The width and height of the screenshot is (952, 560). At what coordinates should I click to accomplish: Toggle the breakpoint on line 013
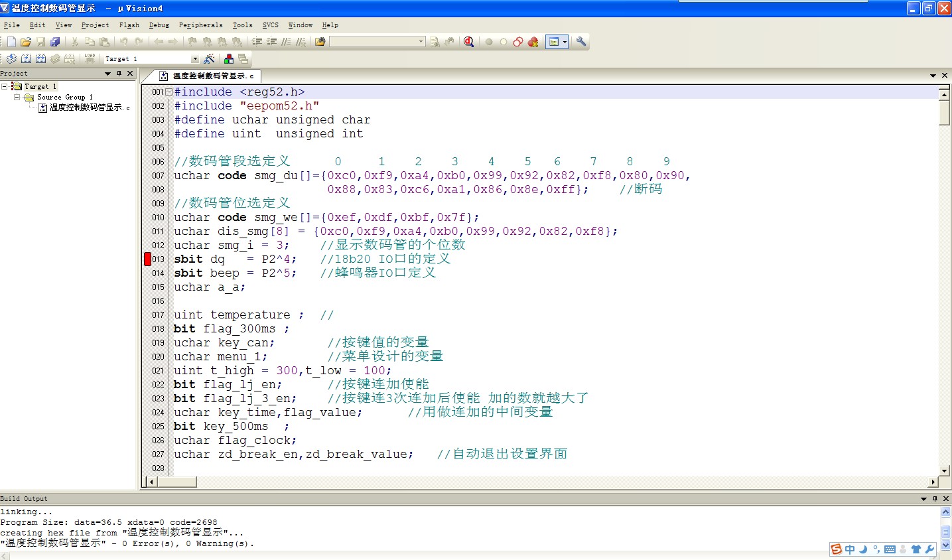coord(148,259)
